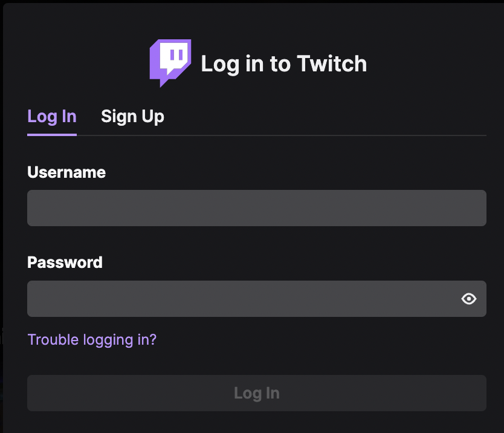Viewport: 504px width, 433px height.
Task: Focus the Username input field
Action: click(256, 208)
